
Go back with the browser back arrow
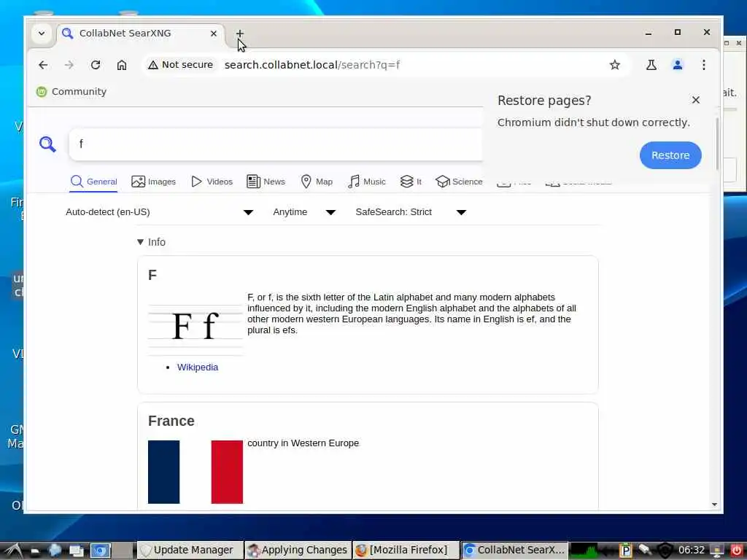[43, 65]
